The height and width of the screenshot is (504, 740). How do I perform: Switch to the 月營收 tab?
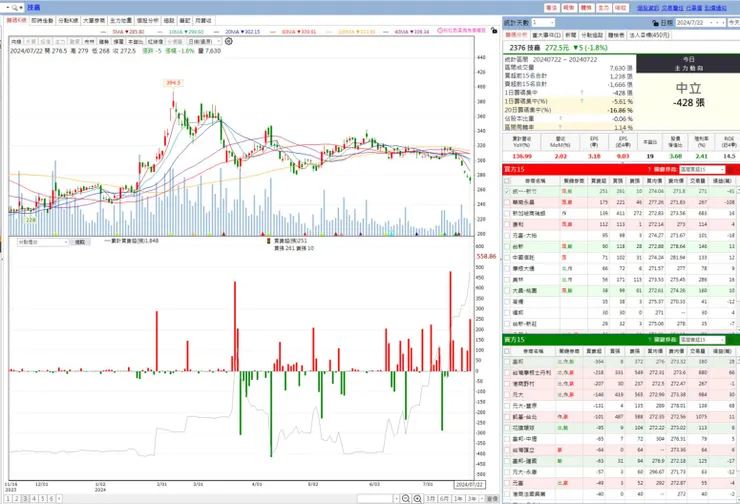coord(203,21)
